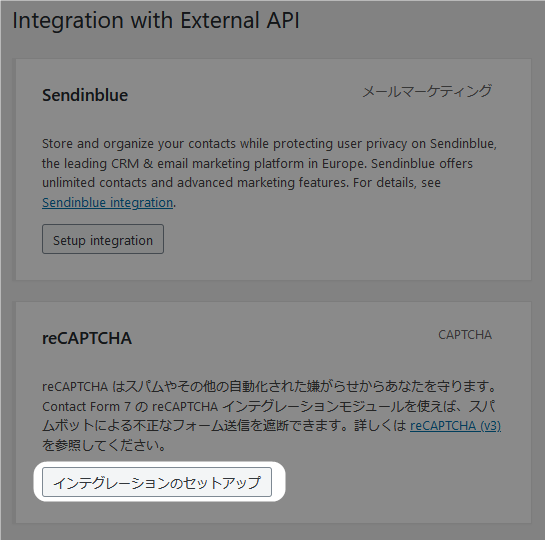Select the Integration with External API heading
This screenshot has height=540, width=545.
[156, 20]
